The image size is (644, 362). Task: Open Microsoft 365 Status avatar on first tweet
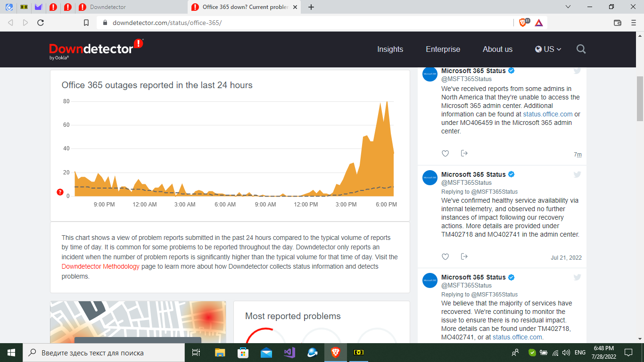point(430,74)
